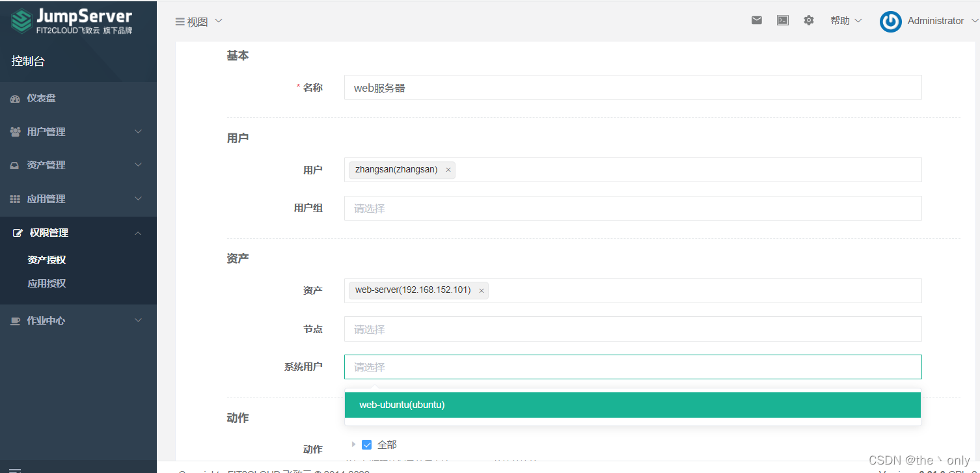Open 资产授权 submenu item
The image size is (980, 473).
coord(47,260)
